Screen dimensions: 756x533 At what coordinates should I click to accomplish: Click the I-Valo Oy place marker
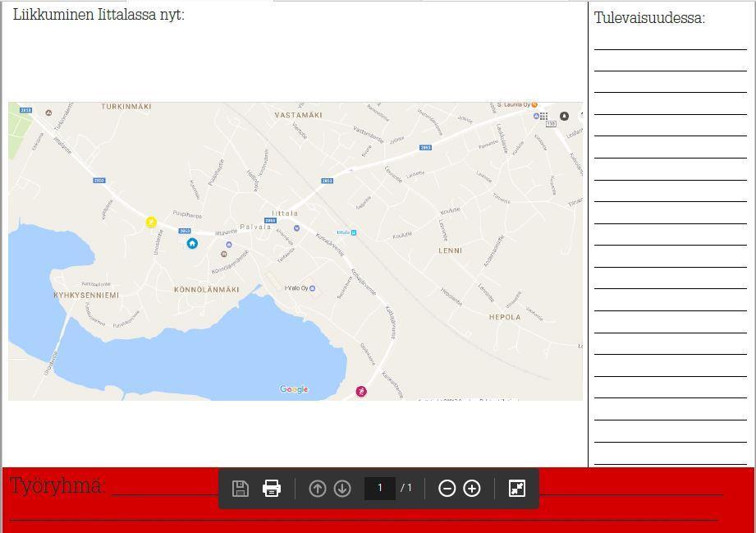(312, 288)
